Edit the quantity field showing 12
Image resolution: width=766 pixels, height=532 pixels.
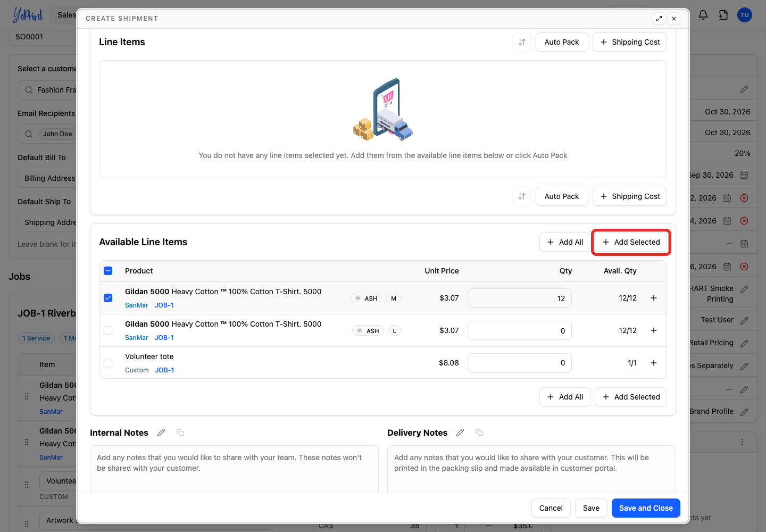(520, 298)
